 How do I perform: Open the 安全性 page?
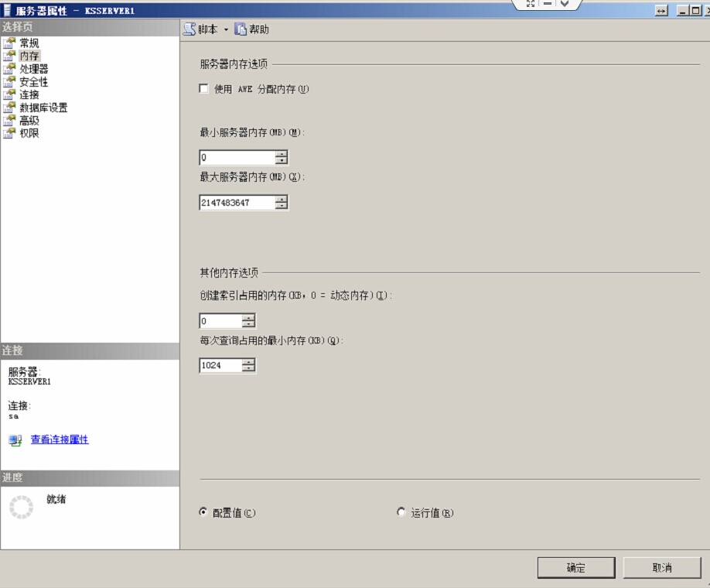point(33,81)
